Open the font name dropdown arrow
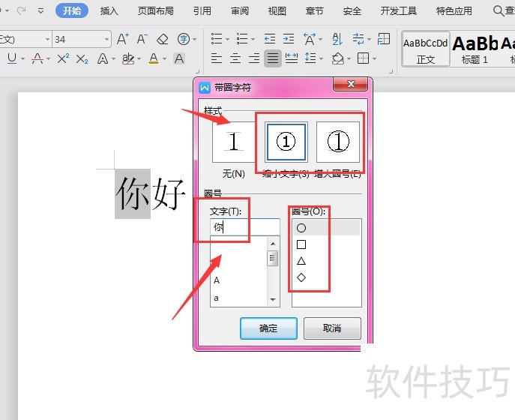This screenshot has width=515, height=420. 48,40
